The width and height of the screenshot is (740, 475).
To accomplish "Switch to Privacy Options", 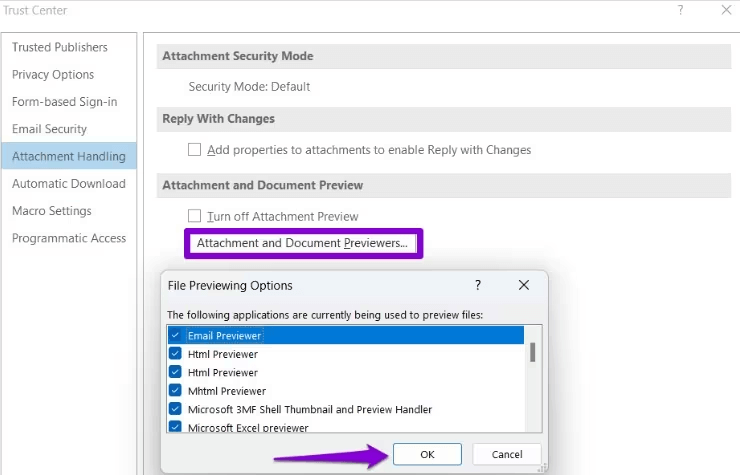I will 53,75.
